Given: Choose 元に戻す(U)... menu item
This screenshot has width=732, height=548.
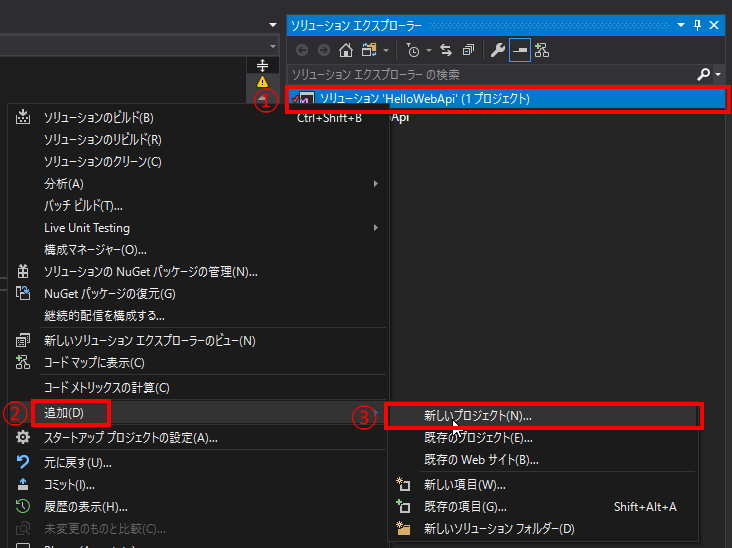Looking at the screenshot, I should [x=198, y=463].
